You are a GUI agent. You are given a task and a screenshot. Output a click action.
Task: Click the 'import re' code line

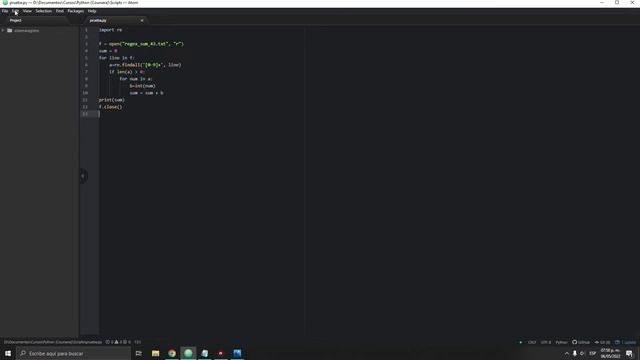[x=110, y=30]
